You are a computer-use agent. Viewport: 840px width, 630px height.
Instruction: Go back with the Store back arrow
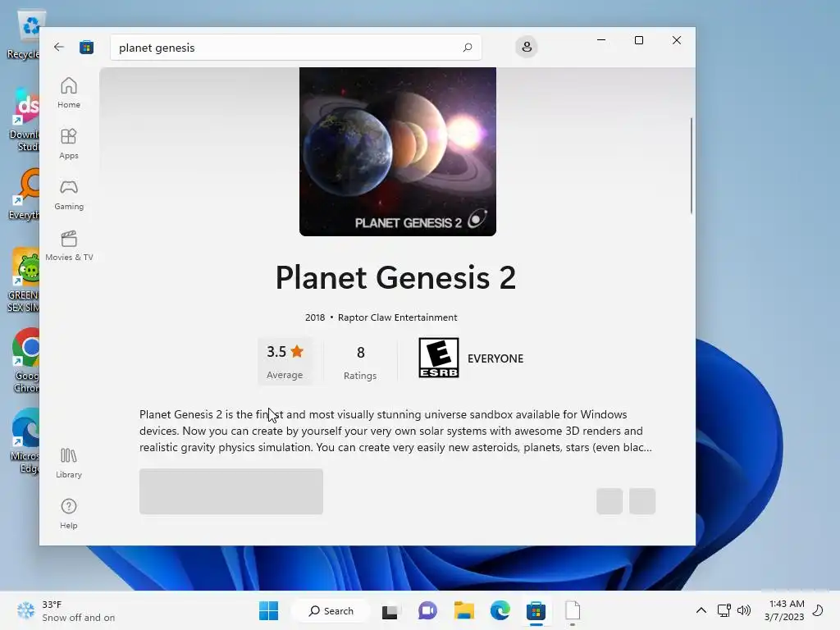59,47
